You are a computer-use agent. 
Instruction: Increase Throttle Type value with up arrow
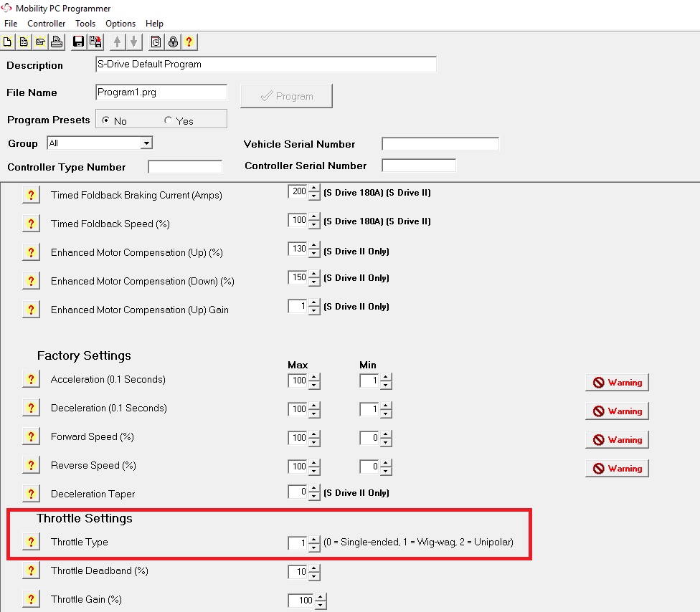(x=314, y=540)
